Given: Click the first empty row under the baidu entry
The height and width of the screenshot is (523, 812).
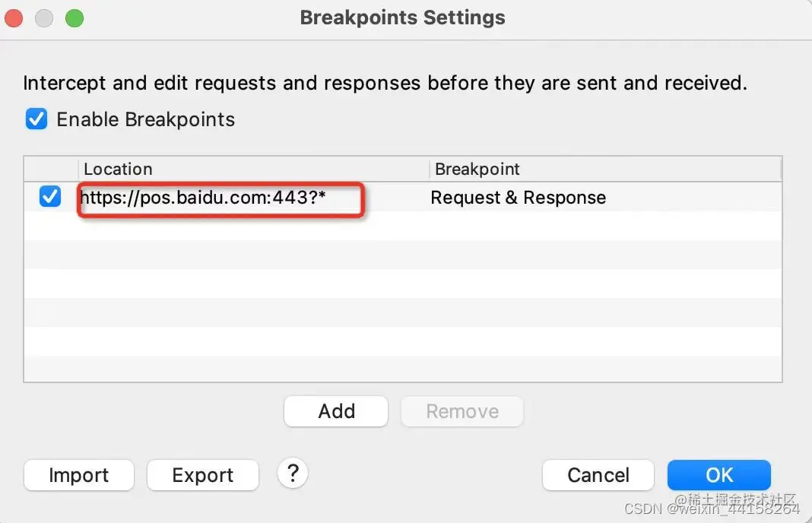Looking at the screenshot, I should pos(403,227).
